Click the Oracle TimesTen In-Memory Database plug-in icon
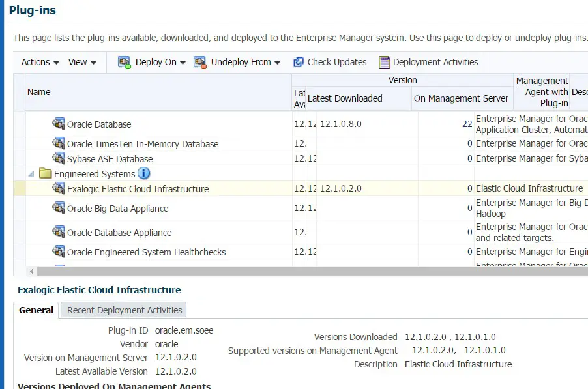Screen dimensions: 588x389 59,143
